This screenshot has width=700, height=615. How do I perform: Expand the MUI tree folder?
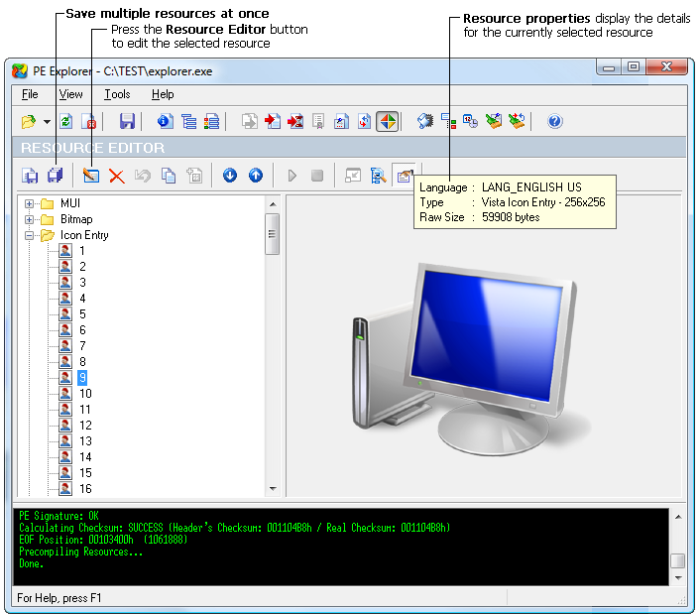tap(30, 203)
